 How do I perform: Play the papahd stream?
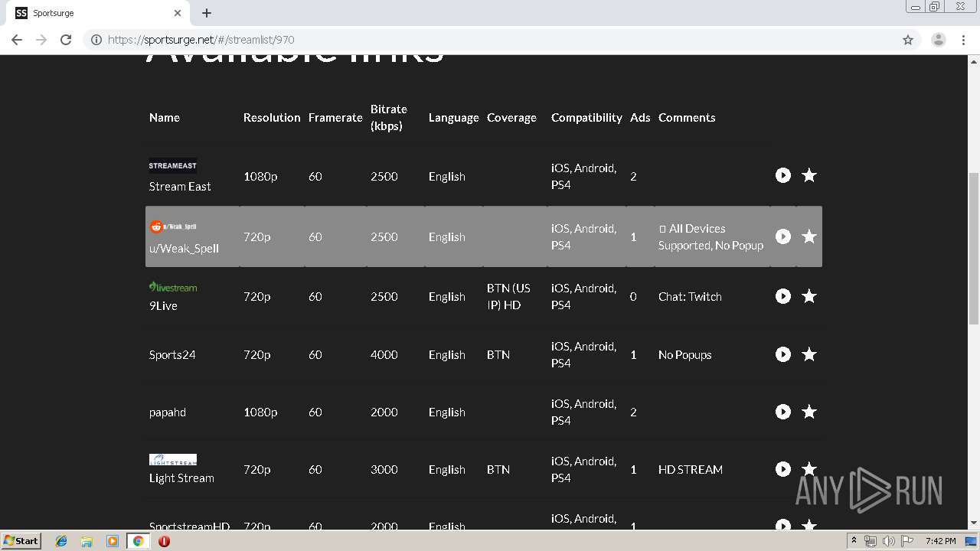click(782, 412)
